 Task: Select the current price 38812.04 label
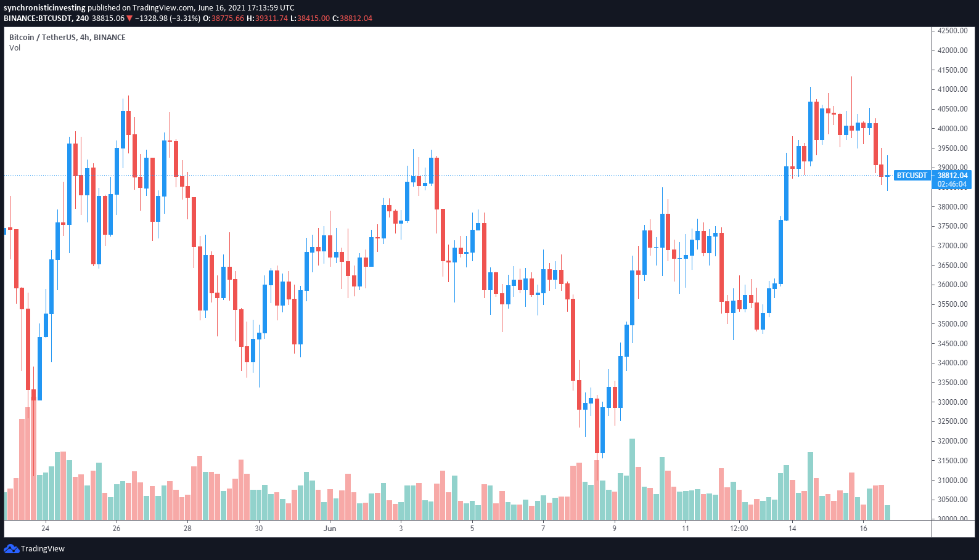[952, 176]
